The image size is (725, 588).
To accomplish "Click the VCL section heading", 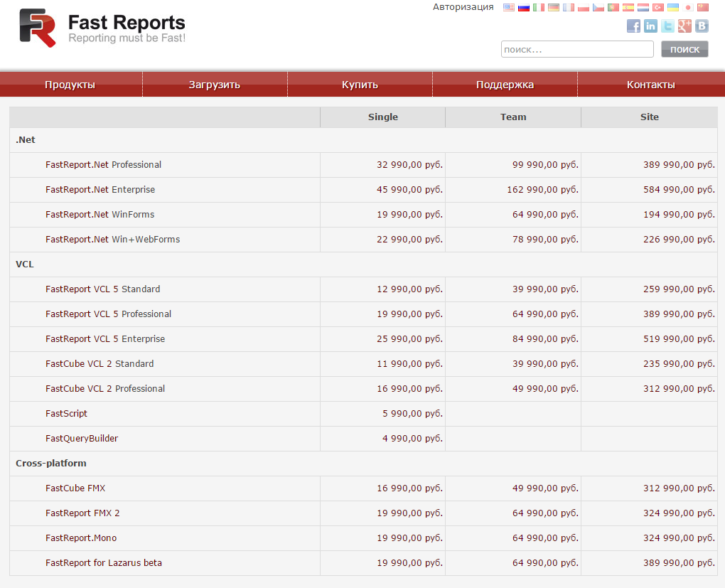I will click(24, 264).
